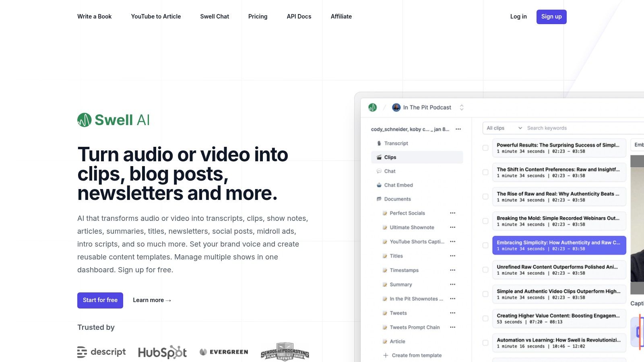The height and width of the screenshot is (362, 644).
Task: Select the Breaking the Mold clip card
Action: pyautogui.click(x=559, y=221)
